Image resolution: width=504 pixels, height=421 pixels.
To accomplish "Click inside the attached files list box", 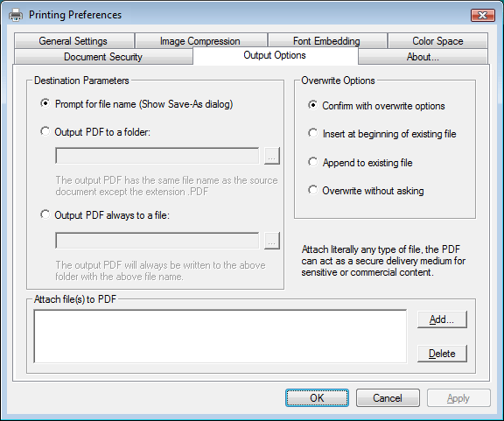I will [x=220, y=336].
